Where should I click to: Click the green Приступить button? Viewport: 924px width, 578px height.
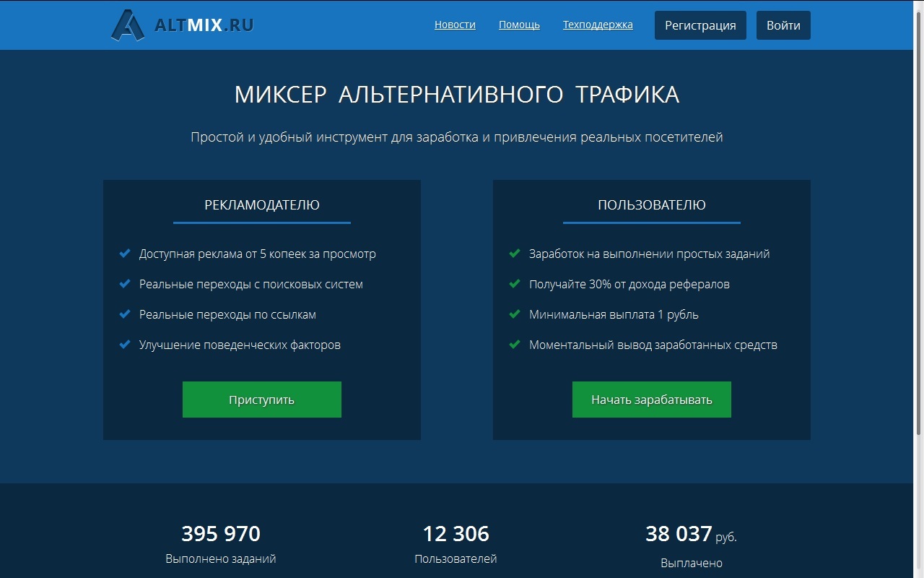pos(262,400)
